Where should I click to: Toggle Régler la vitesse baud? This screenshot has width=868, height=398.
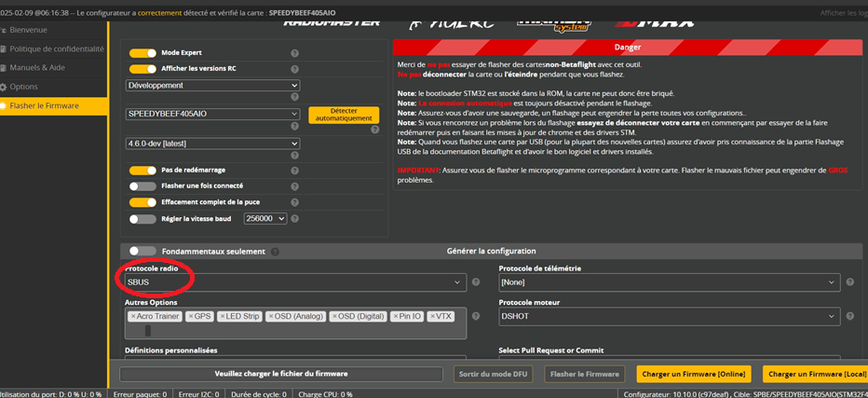142,219
